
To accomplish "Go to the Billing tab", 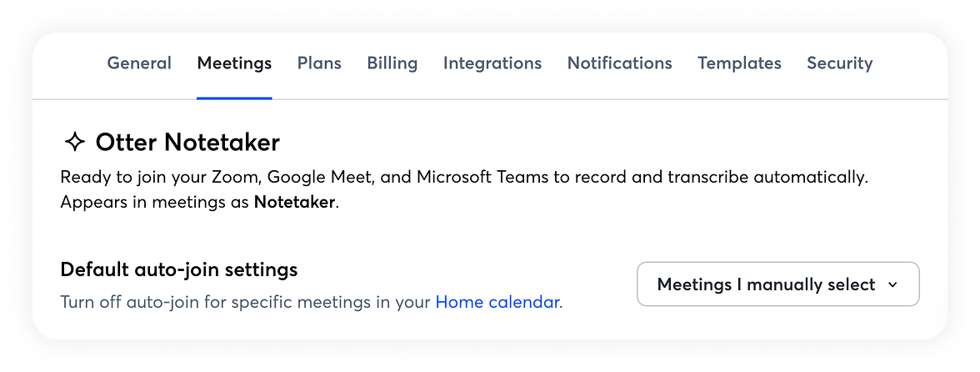I will (x=392, y=63).
